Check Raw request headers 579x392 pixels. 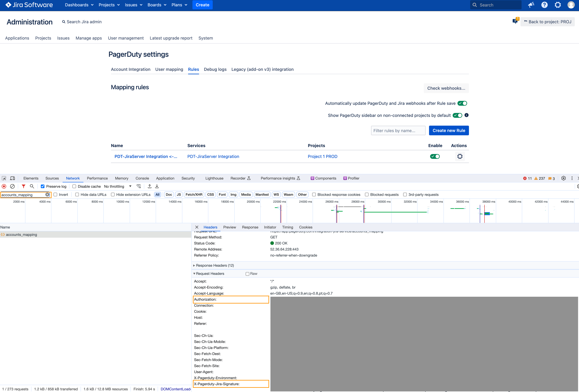coord(247,274)
